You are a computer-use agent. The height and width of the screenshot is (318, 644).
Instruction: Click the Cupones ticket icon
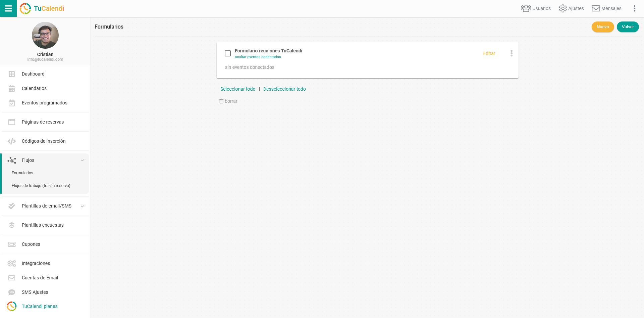tap(12, 244)
